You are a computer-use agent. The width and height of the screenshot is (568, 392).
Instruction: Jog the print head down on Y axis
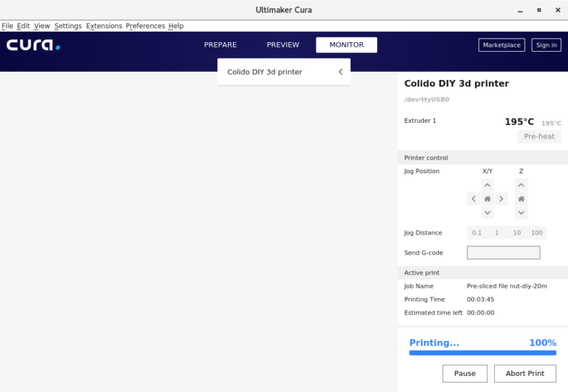pos(487,212)
